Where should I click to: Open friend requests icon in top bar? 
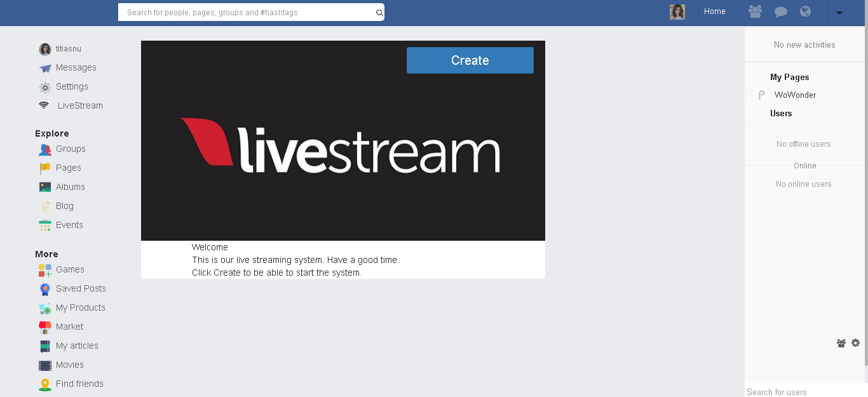coord(755,11)
